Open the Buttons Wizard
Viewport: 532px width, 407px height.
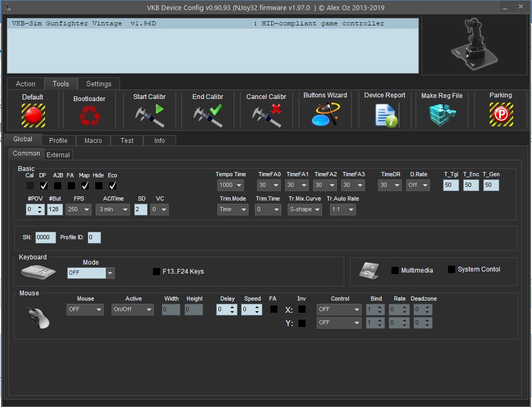click(x=325, y=115)
